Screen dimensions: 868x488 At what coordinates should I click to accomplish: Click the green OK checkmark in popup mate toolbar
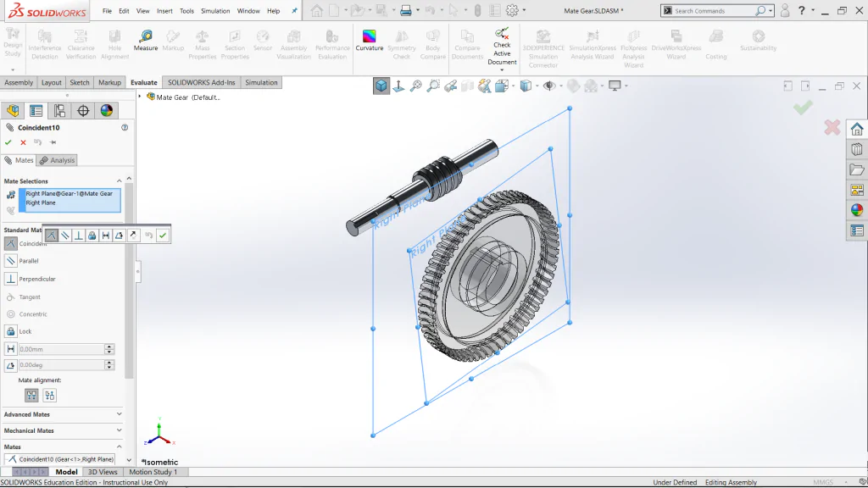coord(163,236)
